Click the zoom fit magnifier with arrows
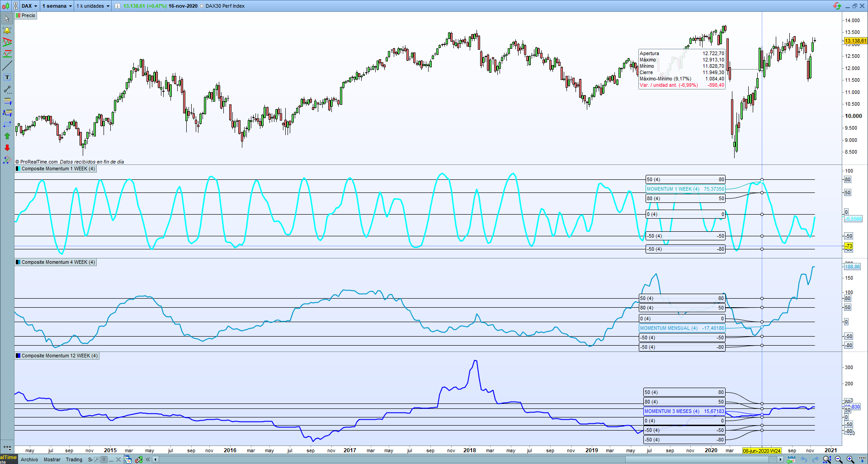The image size is (868, 464). tap(827, 459)
